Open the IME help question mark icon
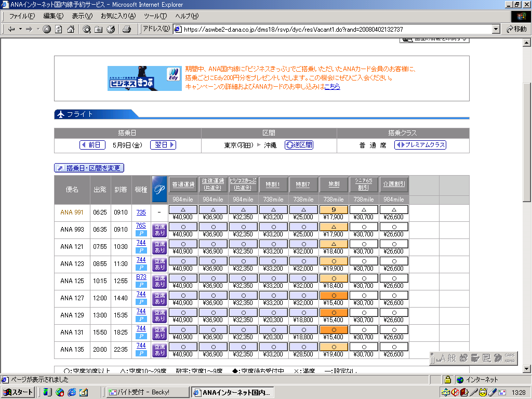Image resolution: width=532 pixels, height=399 pixels. 498,358
